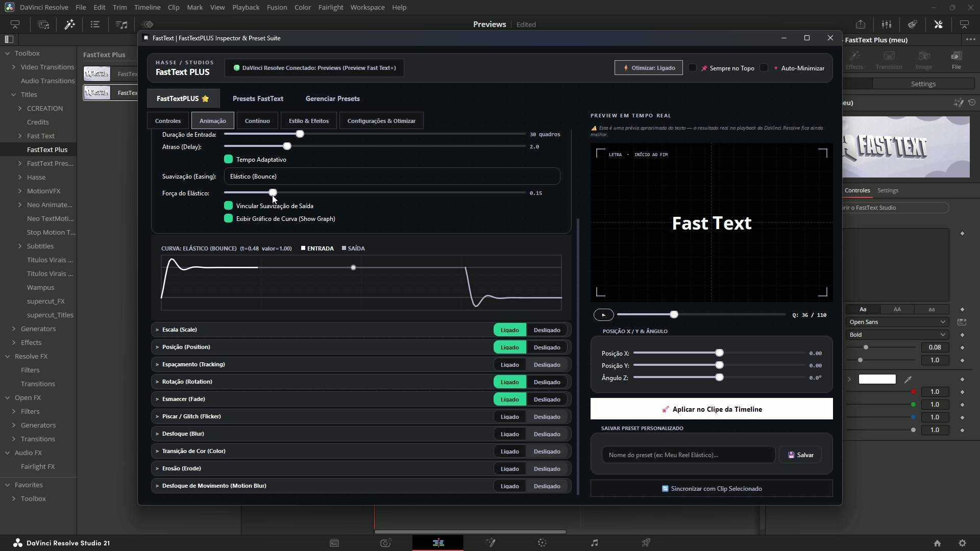Image resolution: width=980 pixels, height=551 pixels.
Task: Open the Media Pool panel icon
Action: [x=43, y=24]
